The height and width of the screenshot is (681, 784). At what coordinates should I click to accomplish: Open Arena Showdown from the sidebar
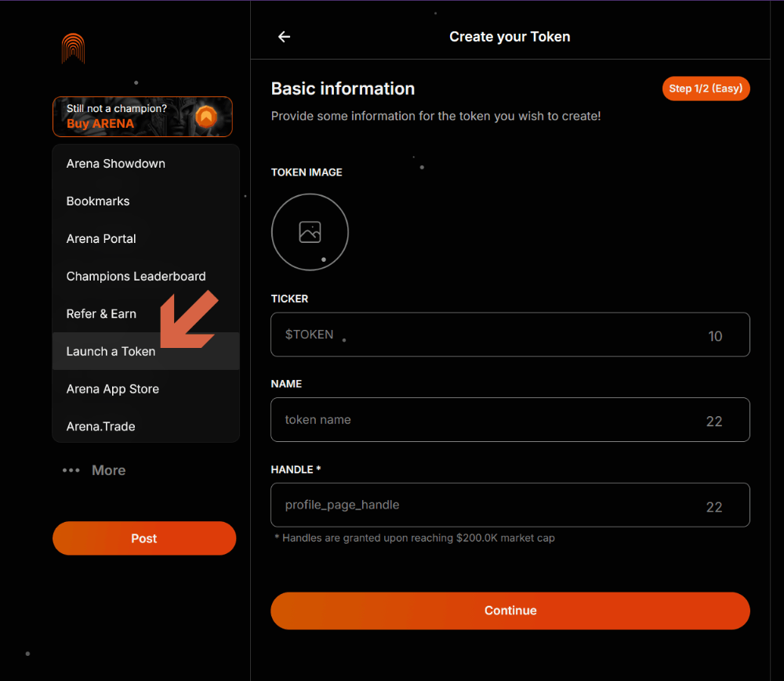(x=115, y=164)
